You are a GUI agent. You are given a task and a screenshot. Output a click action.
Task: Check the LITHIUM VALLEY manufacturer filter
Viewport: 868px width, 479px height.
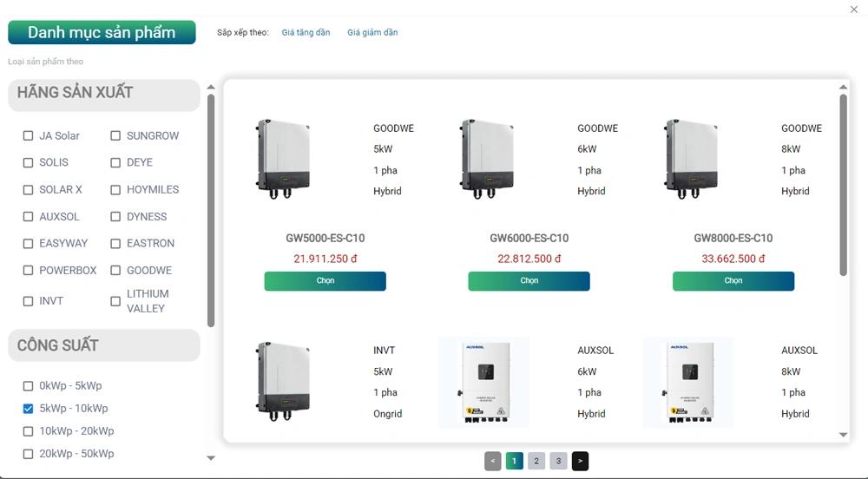coord(115,301)
